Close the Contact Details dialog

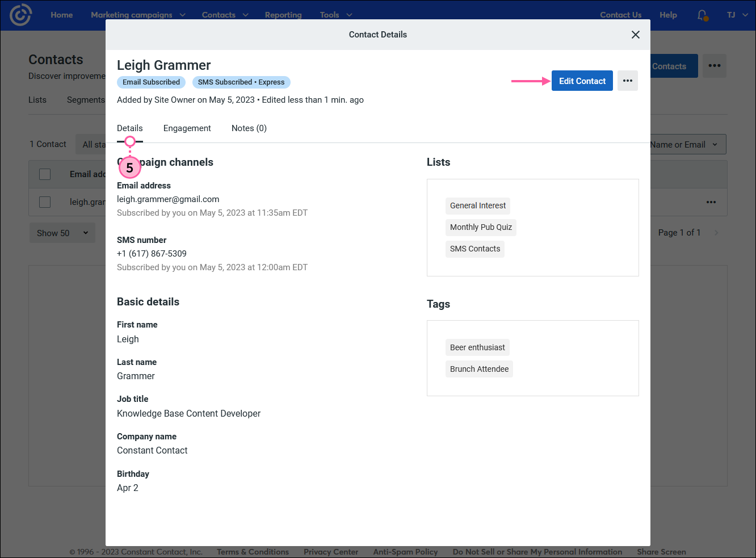point(635,35)
